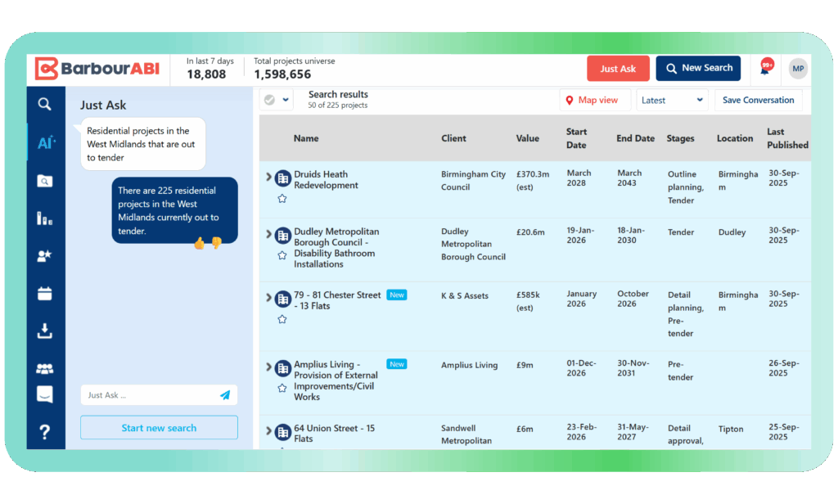838x504 pixels.
Task: Click the download icon in sidebar
Action: tap(45, 331)
